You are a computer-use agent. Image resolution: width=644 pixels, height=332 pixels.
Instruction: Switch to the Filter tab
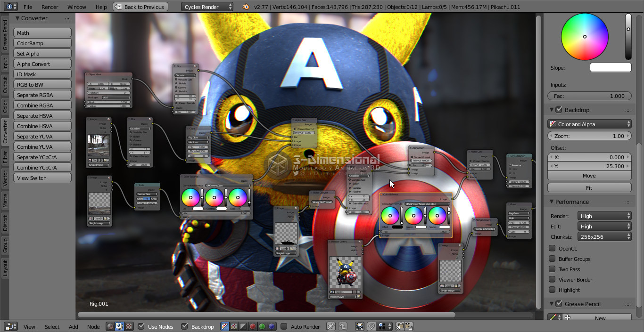coord(5,156)
